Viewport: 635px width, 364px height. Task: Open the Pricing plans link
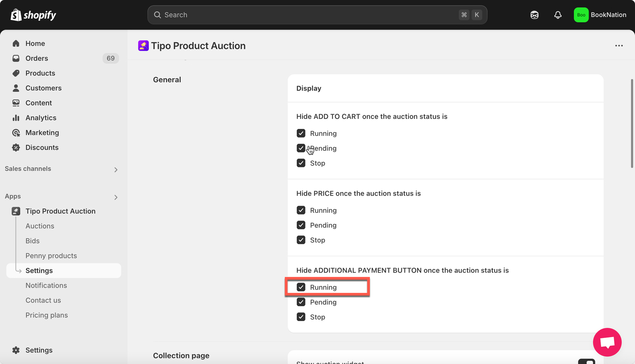47,315
